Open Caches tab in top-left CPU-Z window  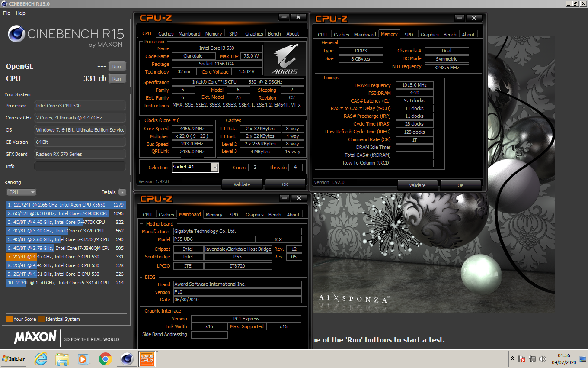[x=166, y=34]
